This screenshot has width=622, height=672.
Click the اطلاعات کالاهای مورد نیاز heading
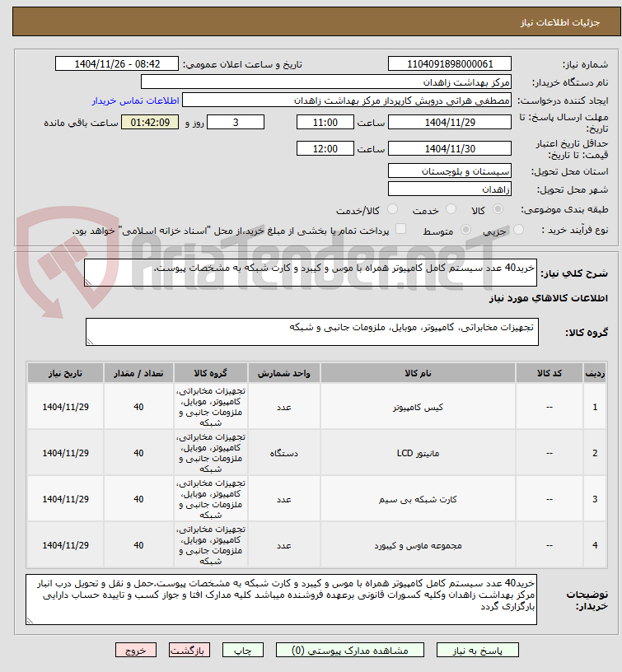click(x=549, y=298)
